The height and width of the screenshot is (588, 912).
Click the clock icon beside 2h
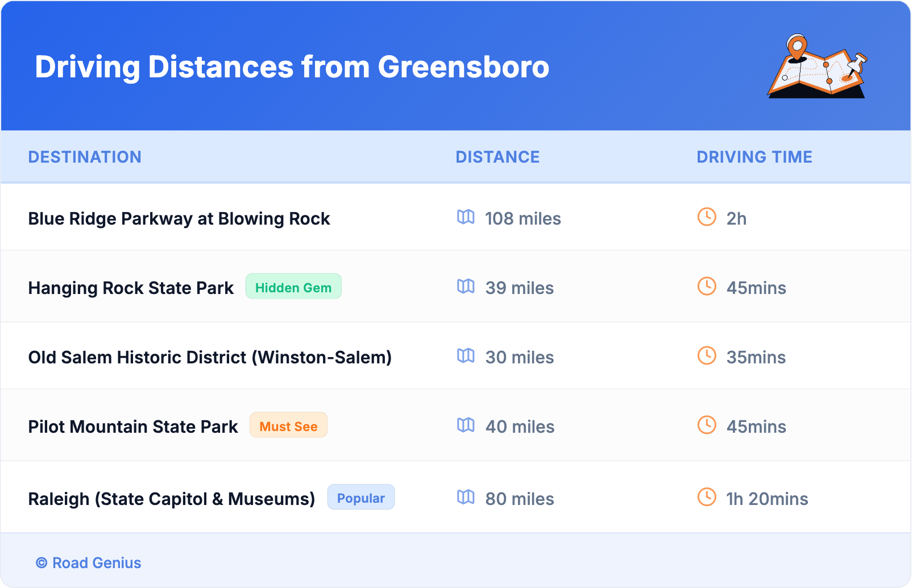pos(707,217)
